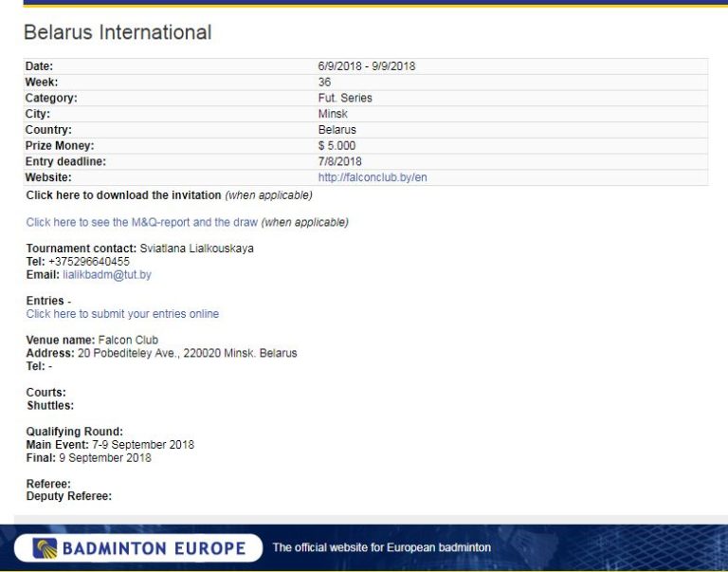Open the M&Q-report and draw link
Image resolution: width=728 pixels, height=572 pixels.
click(141, 222)
